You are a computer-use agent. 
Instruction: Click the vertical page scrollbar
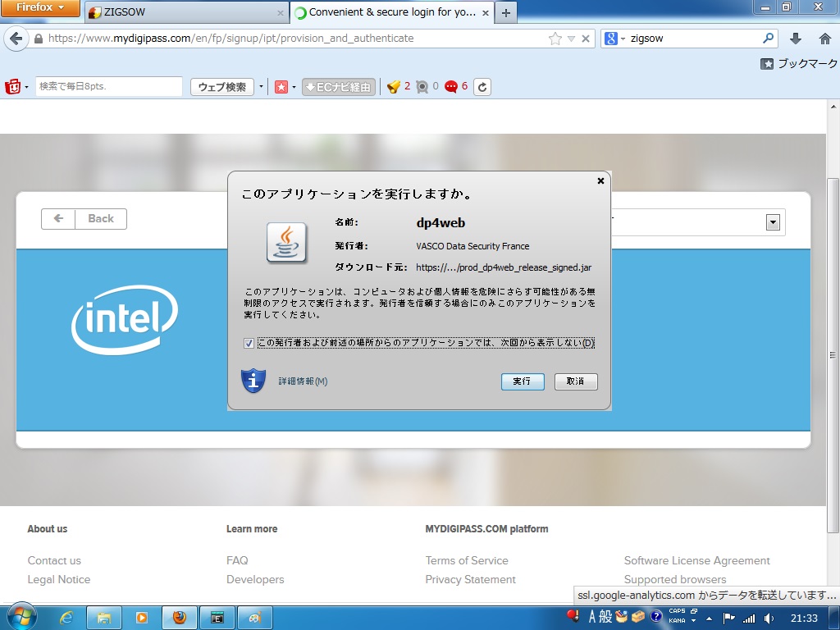tap(833, 354)
